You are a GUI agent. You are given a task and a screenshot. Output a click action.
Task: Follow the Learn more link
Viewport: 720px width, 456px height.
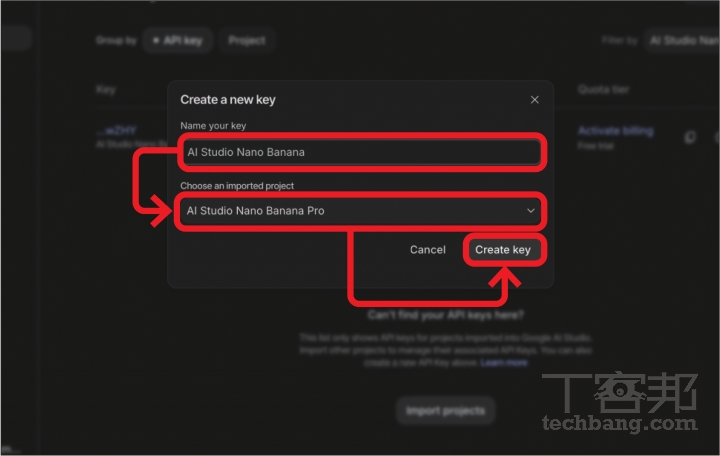click(x=504, y=362)
